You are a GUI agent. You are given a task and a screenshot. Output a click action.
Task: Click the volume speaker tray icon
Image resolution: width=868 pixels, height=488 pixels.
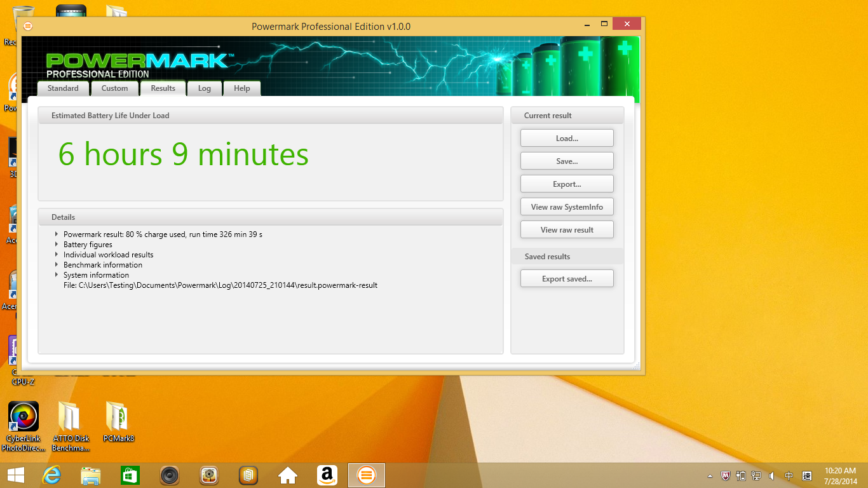(772, 475)
